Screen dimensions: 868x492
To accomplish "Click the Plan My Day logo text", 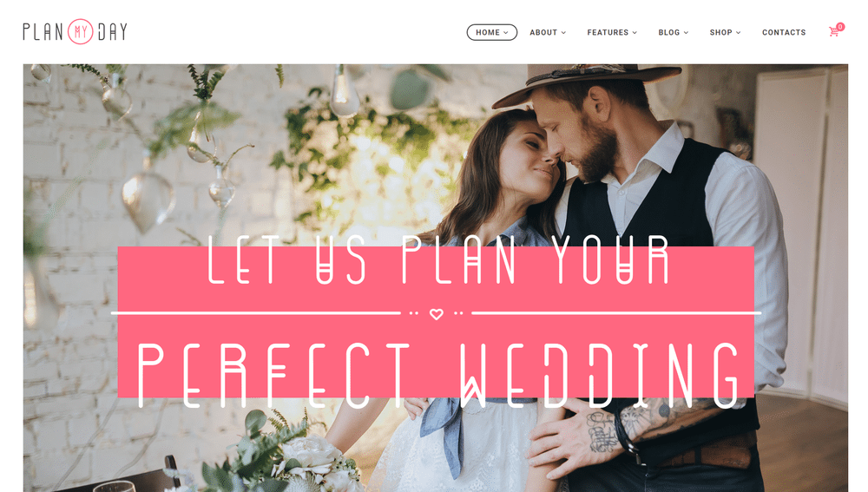I will 76,31.
